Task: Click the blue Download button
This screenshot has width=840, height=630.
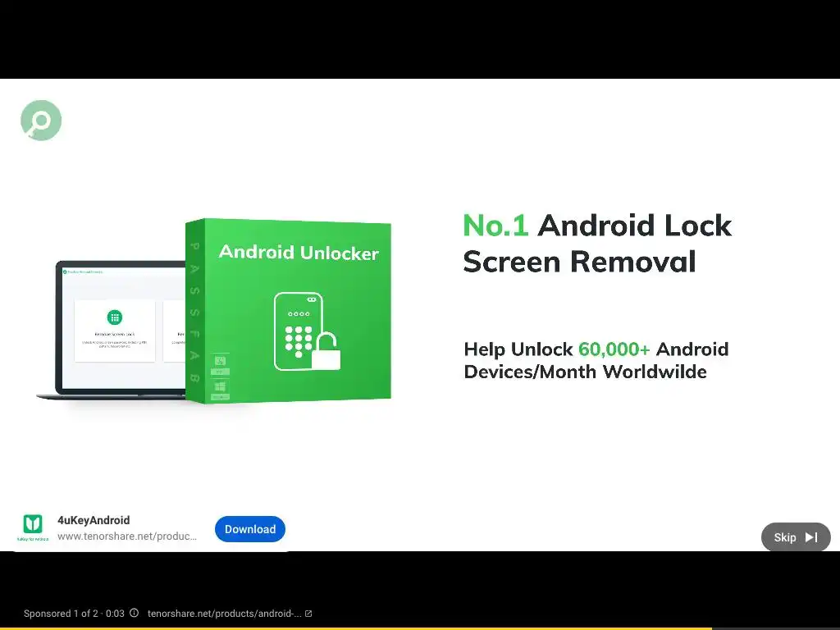Action: click(250, 529)
